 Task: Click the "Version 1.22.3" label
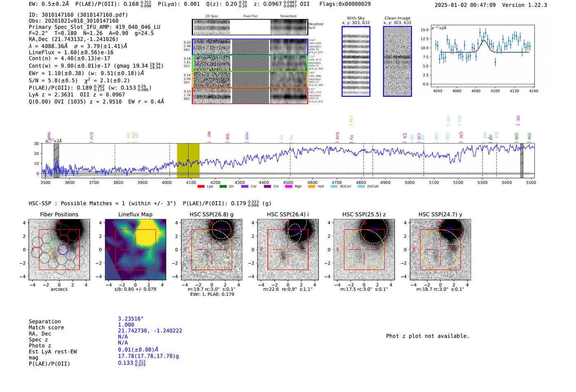tap(525, 5)
